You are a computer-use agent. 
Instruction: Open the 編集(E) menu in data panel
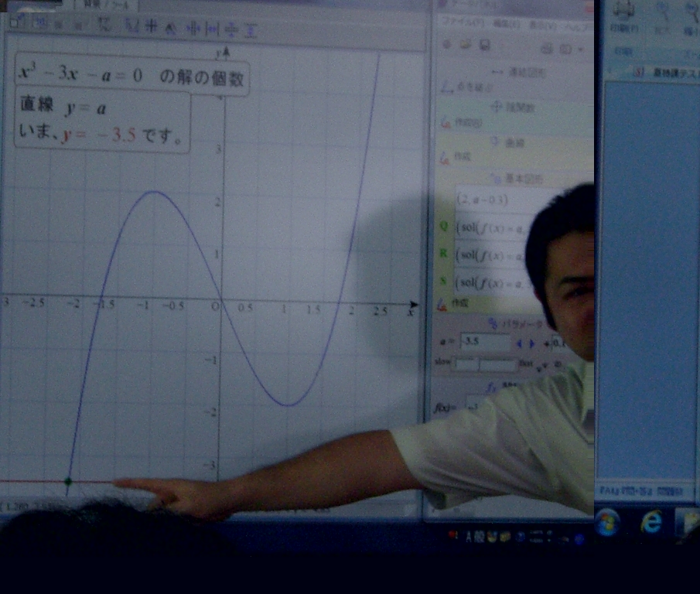click(507, 24)
